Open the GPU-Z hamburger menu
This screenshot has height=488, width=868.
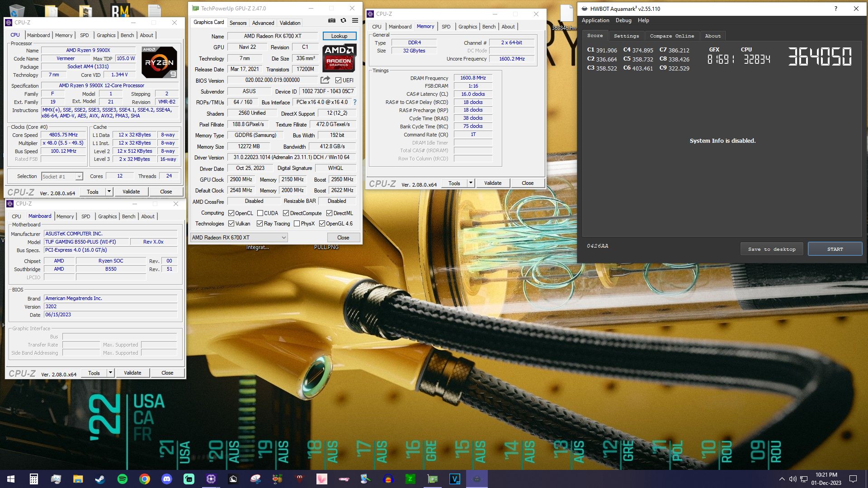click(x=355, y=20)
